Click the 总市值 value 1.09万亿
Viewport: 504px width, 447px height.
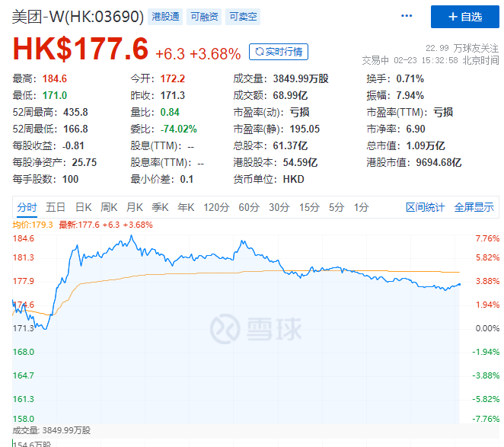click(x=426, y=145)
